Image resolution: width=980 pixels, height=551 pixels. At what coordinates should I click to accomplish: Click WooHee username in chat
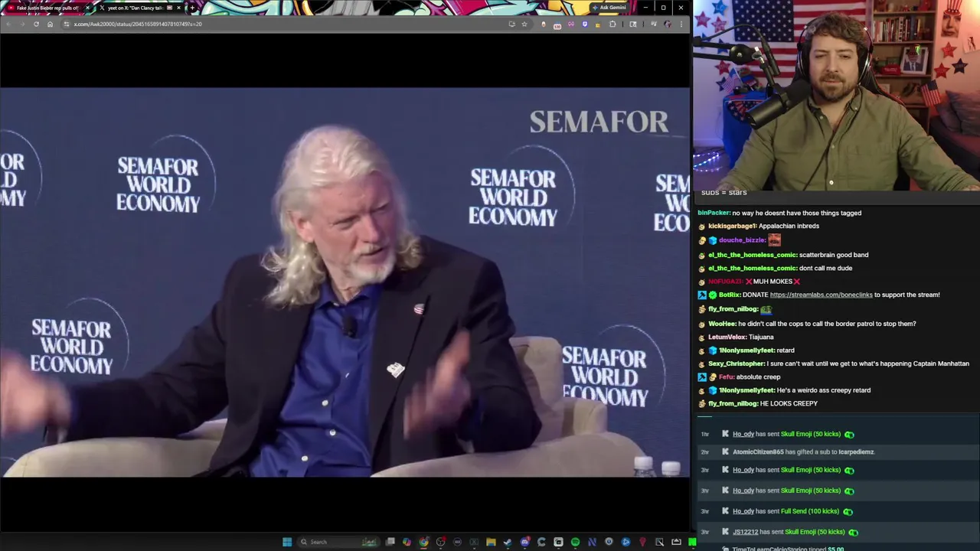[x=722, y=324]
